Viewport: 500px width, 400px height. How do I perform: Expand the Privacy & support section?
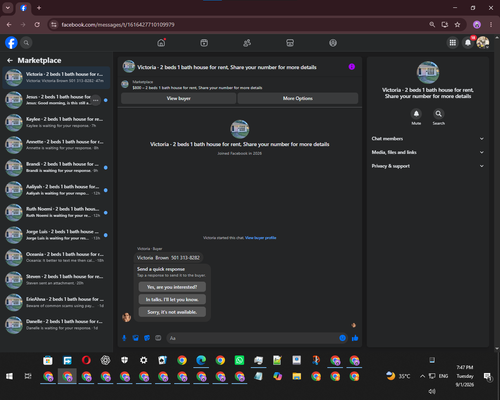point(428,166)
